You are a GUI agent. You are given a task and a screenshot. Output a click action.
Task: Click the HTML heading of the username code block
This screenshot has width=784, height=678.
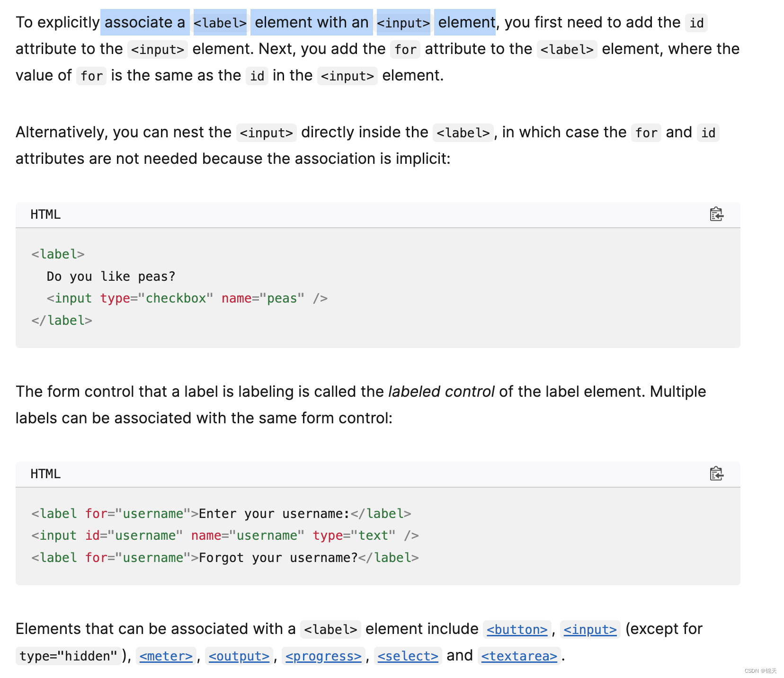[x=45, y=474]
